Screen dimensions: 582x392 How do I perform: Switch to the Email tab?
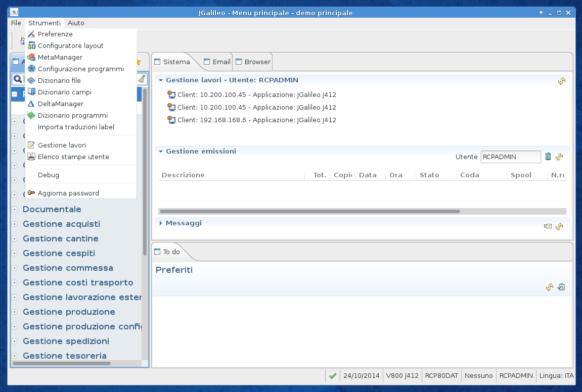point(217,62)
